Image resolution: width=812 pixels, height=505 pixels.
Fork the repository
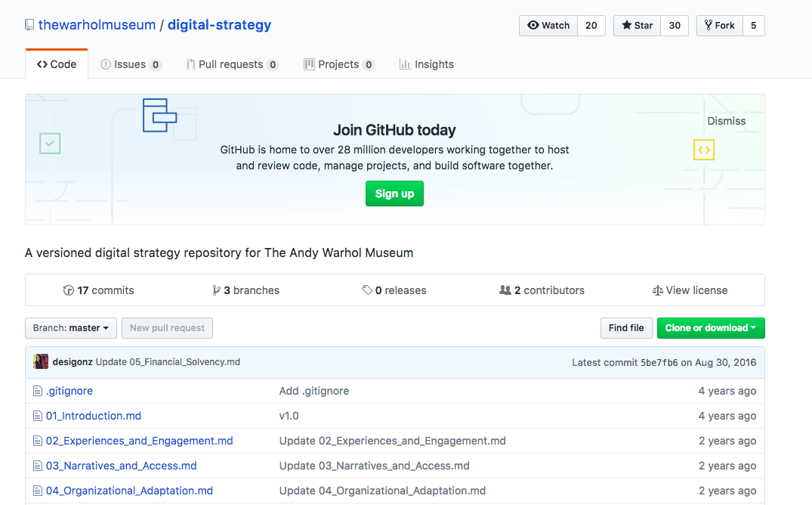[x=719, y=26]
